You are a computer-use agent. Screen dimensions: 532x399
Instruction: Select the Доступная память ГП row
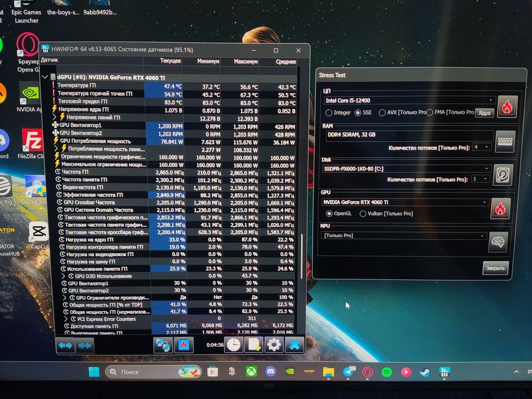[x=178, y=325]
